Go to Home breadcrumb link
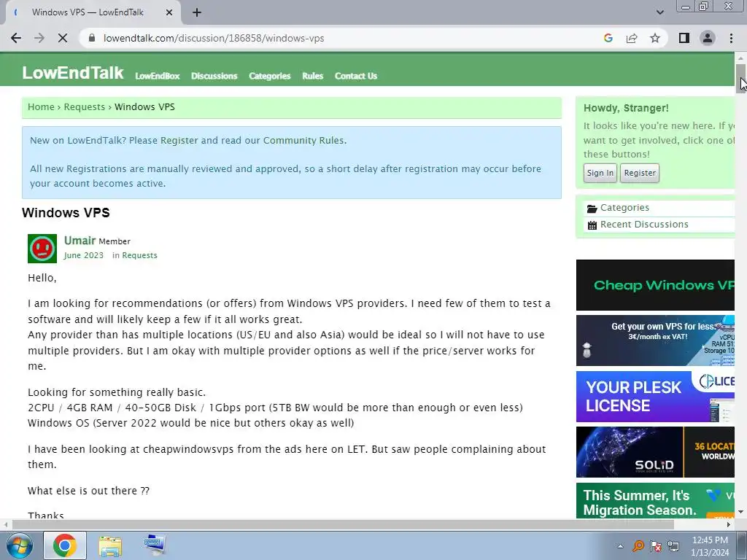This screenshot has height=560, width=747. click(41, 107)
